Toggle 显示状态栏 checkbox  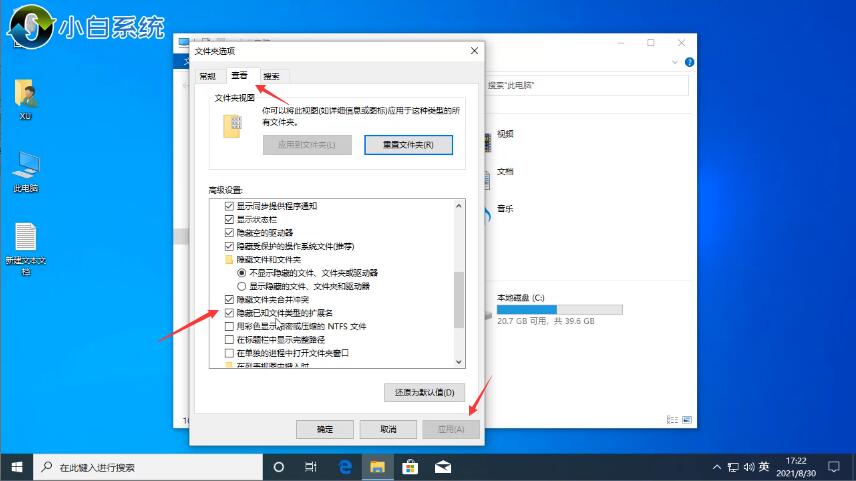pos(229,219)
